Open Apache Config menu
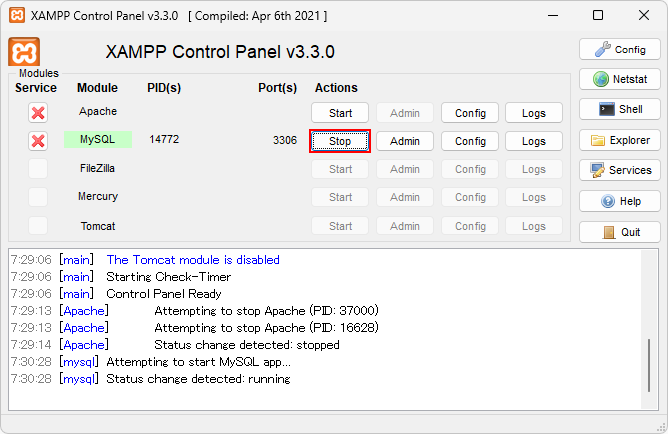The image size is (668, 434). tap(470, 113)
